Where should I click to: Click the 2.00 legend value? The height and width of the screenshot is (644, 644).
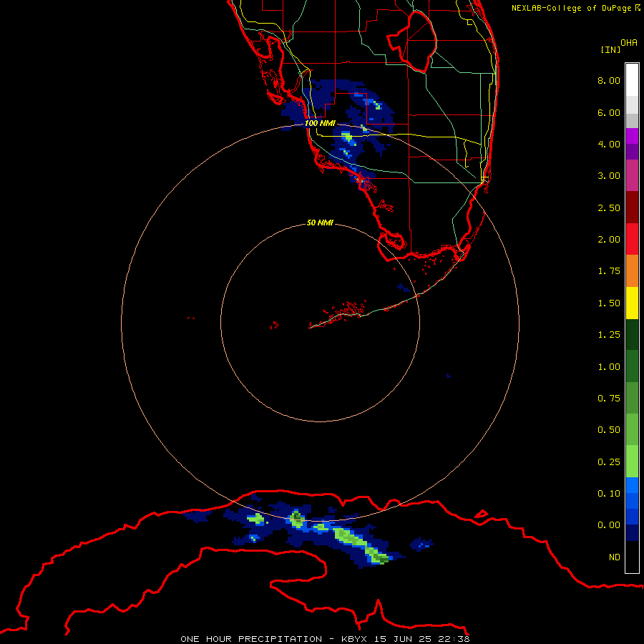coord(609,240)
